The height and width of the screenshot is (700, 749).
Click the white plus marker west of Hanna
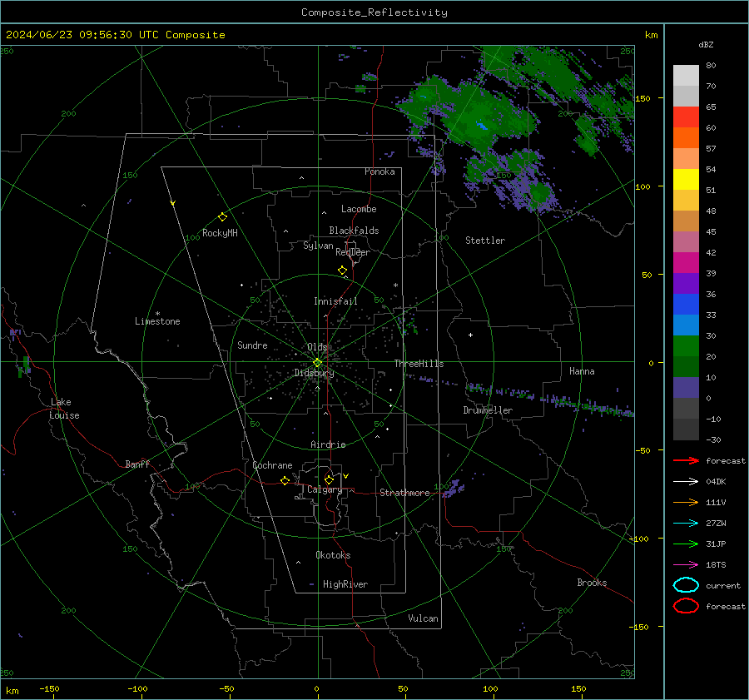click(x=470, y=335)
